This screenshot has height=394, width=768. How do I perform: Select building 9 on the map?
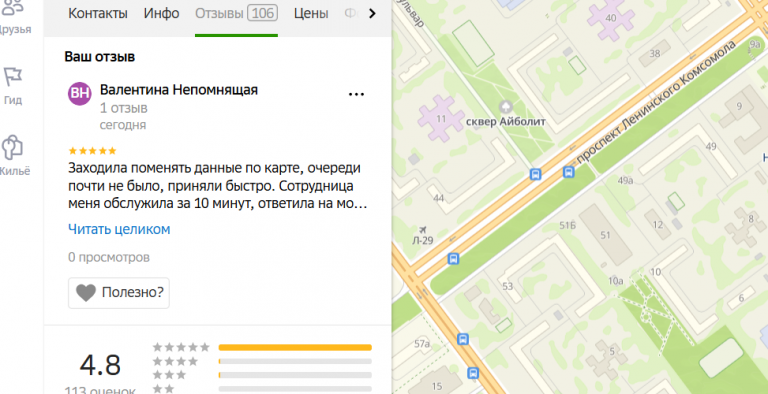740,106
